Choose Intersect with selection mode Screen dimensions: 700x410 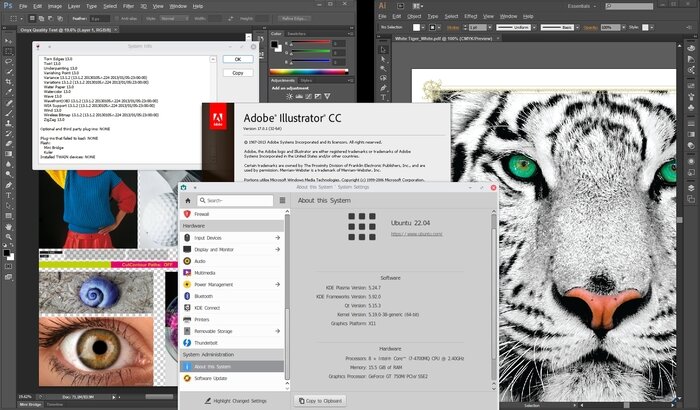click(59, 19)
